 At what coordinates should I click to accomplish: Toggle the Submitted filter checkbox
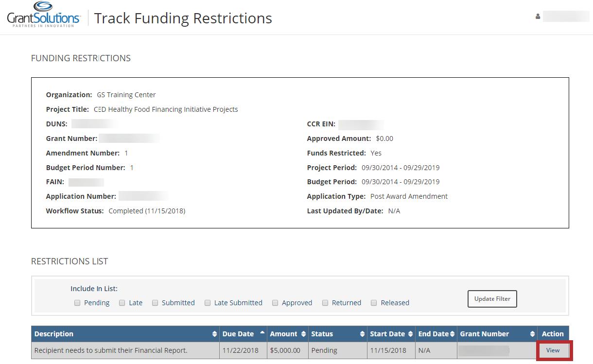[x=155, y=303]
